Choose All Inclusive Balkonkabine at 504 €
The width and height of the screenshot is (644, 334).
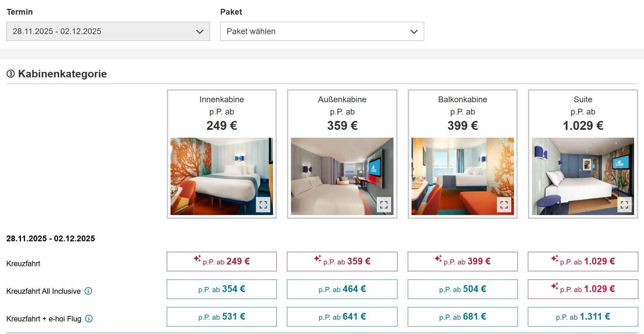point(463,289)
